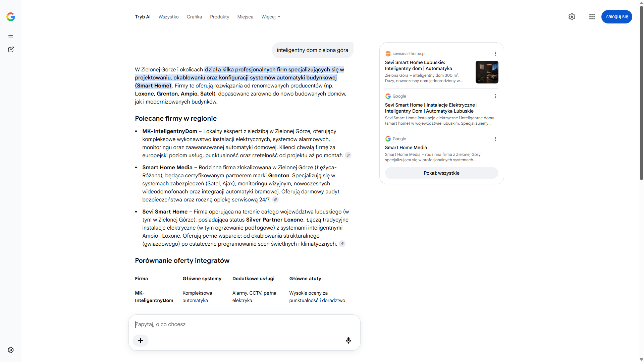Click table cell 'MK-InteligentnyDom'
Screen dimensions: 644x362
click(154, 297)
